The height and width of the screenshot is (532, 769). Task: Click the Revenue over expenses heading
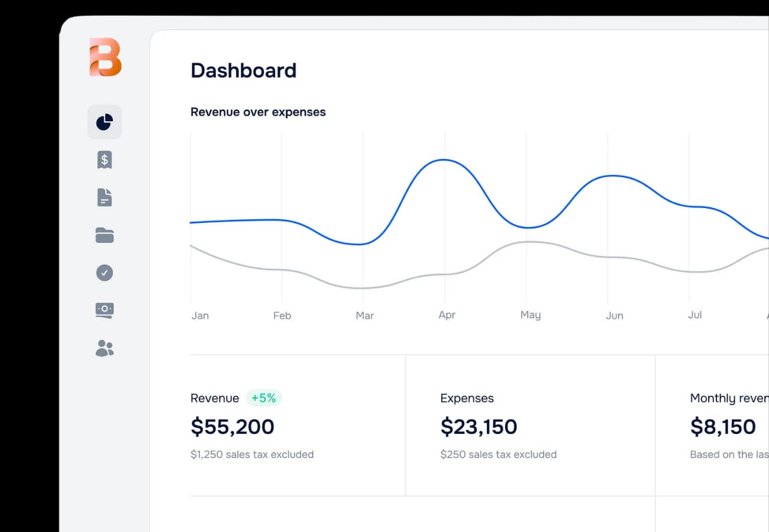(x=258, y=112)
